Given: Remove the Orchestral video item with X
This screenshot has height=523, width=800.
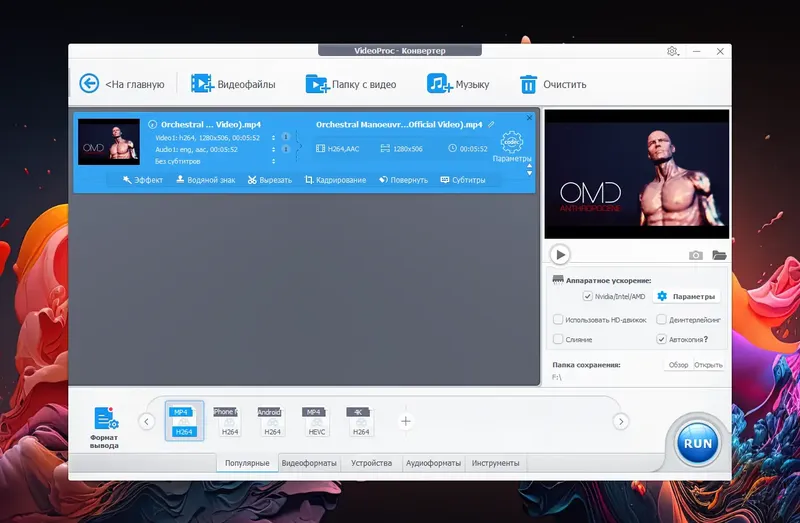Looking at the screenshot, I should 529,118.
